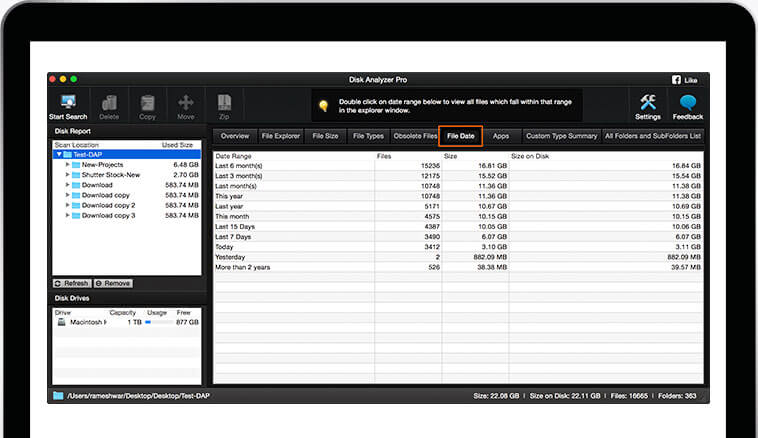Click the 877 GB free space value
The image size is (758, 438).
(x=187, y=322)
